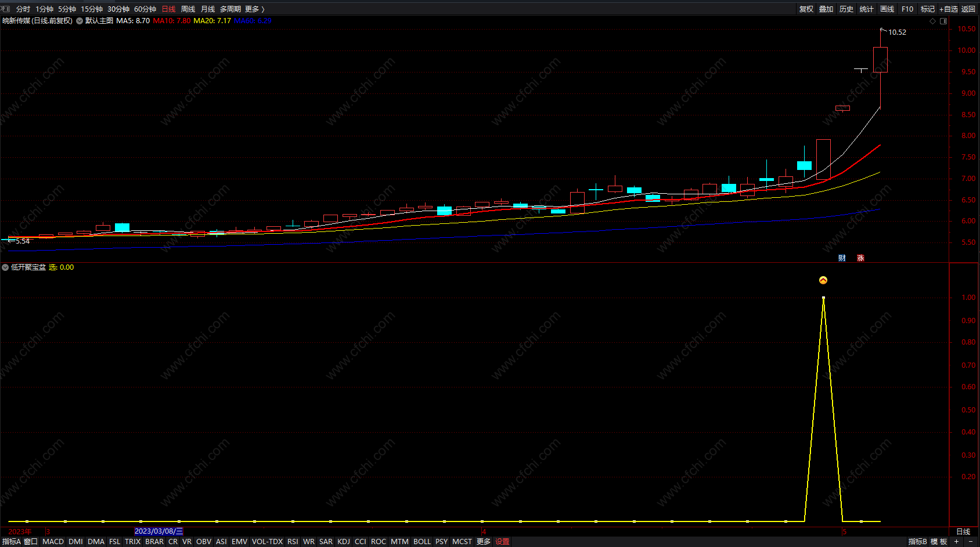Click the 标记 mark button
The width and height of the screenshot is (980, 547).
coord(928,9)
